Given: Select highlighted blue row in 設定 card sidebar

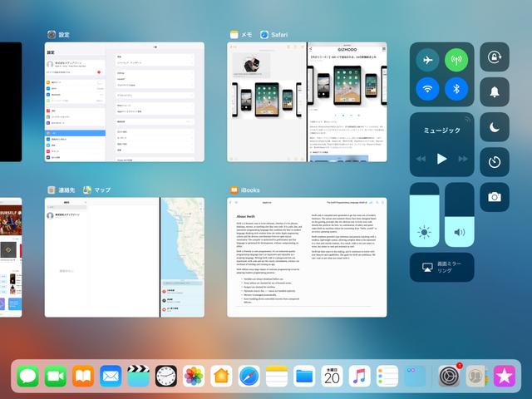Looking at the screenshot, I should 76,133.
